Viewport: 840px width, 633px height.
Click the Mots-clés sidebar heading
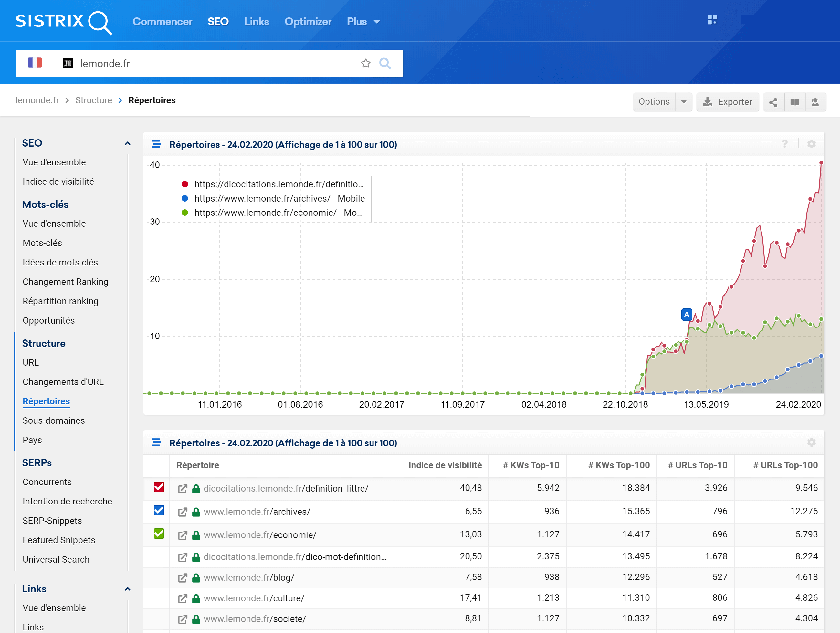(45, 204)
